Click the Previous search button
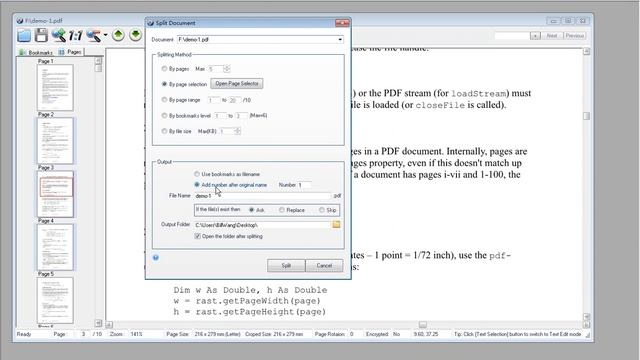The height and width of the screenshot is (360, 640). [x=574, y=36]
